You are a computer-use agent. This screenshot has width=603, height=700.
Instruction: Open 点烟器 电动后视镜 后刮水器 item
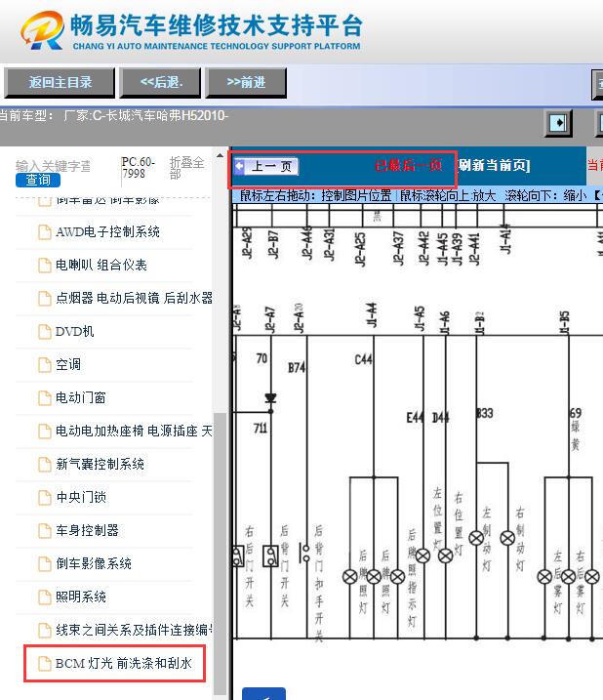coord(134,298)
